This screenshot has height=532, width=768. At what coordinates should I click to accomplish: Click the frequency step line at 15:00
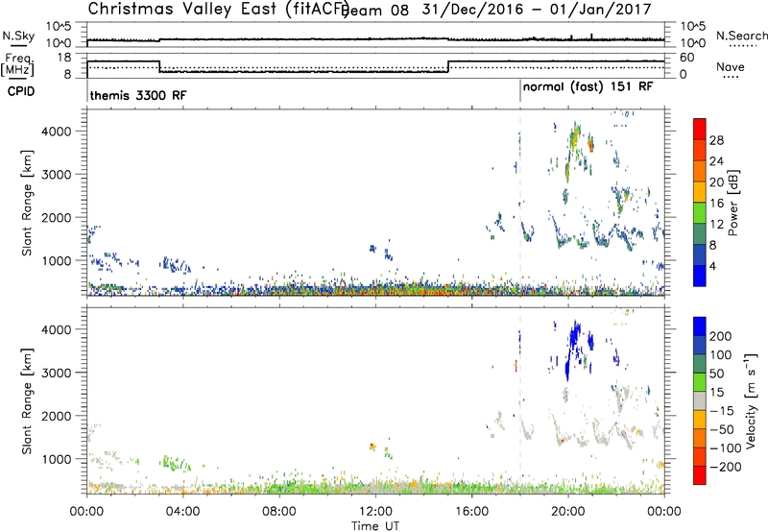[x=448, y=66]
